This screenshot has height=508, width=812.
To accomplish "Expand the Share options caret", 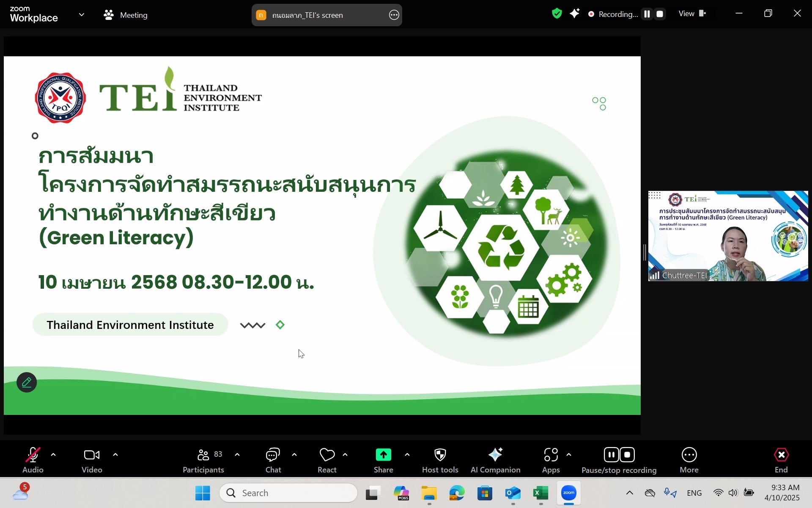I will click(x=407, y=455).
